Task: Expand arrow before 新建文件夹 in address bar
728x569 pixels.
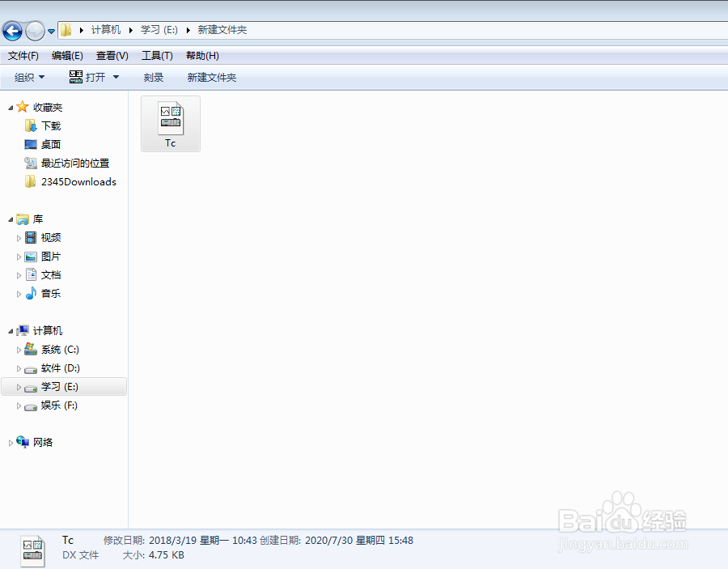Action: click(x=188, y=30)
